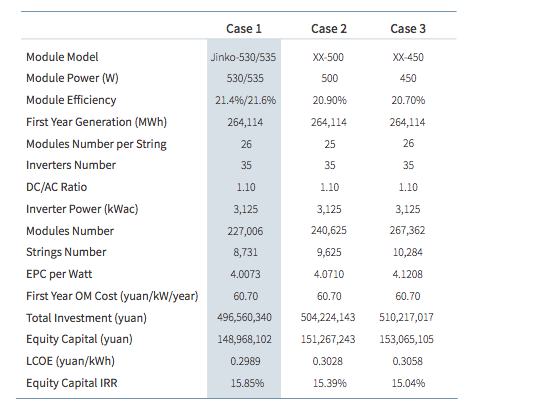Select the Case 3 column header

(x=408, y=29)
